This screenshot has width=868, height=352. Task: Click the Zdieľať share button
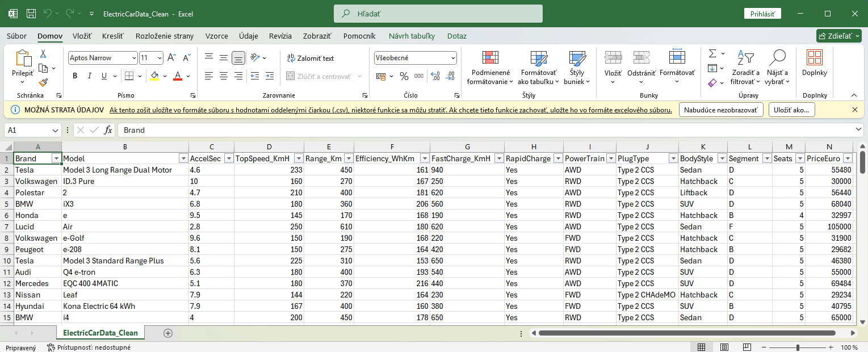coord(838,36)
